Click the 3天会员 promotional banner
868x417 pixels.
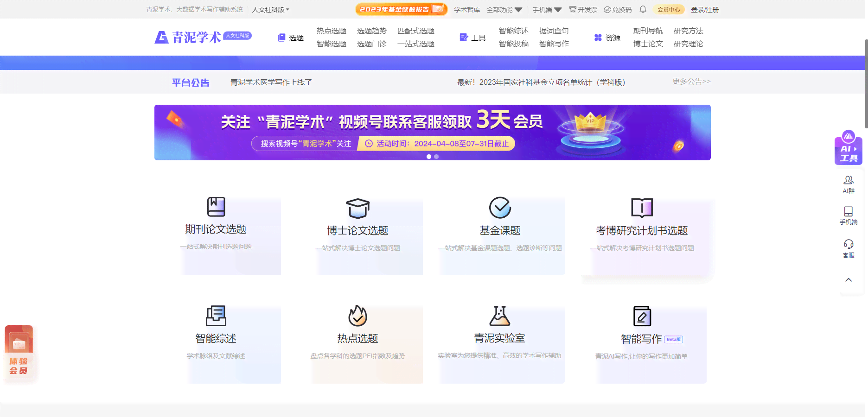(433, 133)
